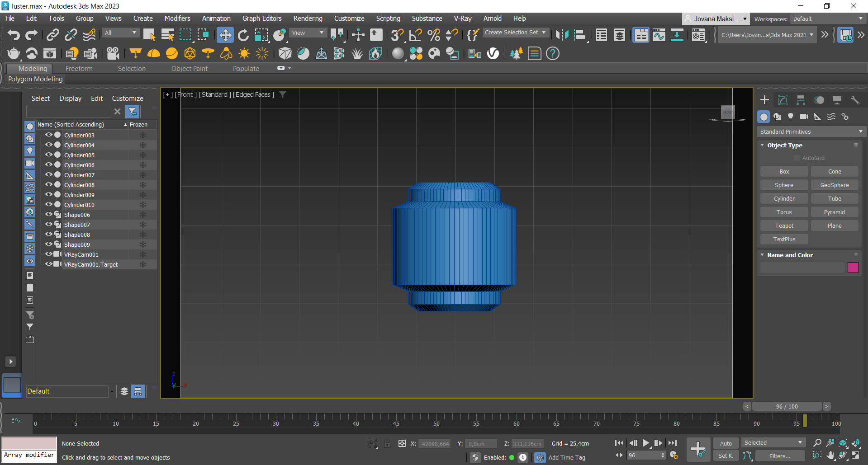The image size is (868, 465).
Task: Open the Create Selection Set dropdown
Action: tap(515, 33)
